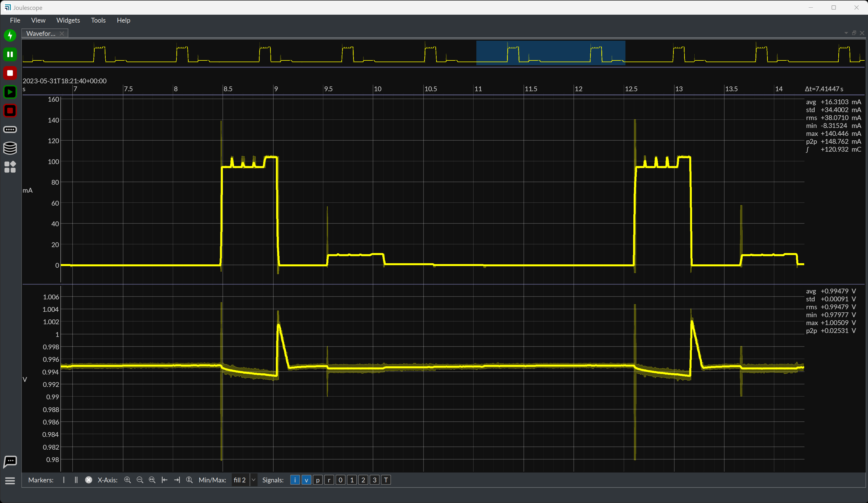Open the hamburger menu at bottom left
Image resolution: width=868 pixels, height=503 pixels.
pos(10,481)
